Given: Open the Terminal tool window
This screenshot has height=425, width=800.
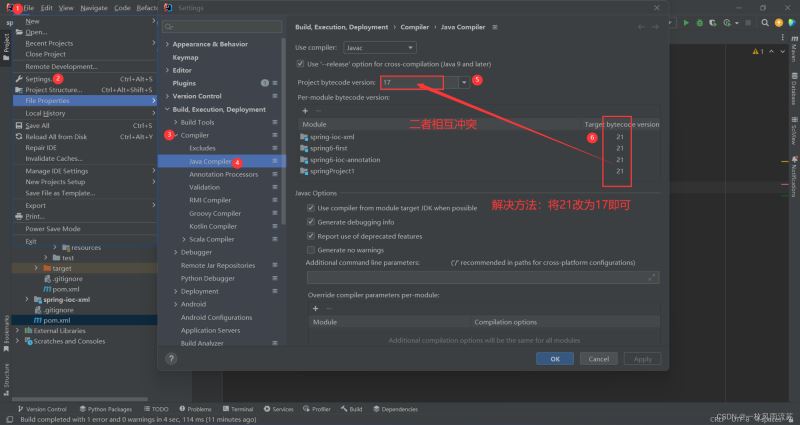Looking at the screenshot, I should tap(238, 409).
